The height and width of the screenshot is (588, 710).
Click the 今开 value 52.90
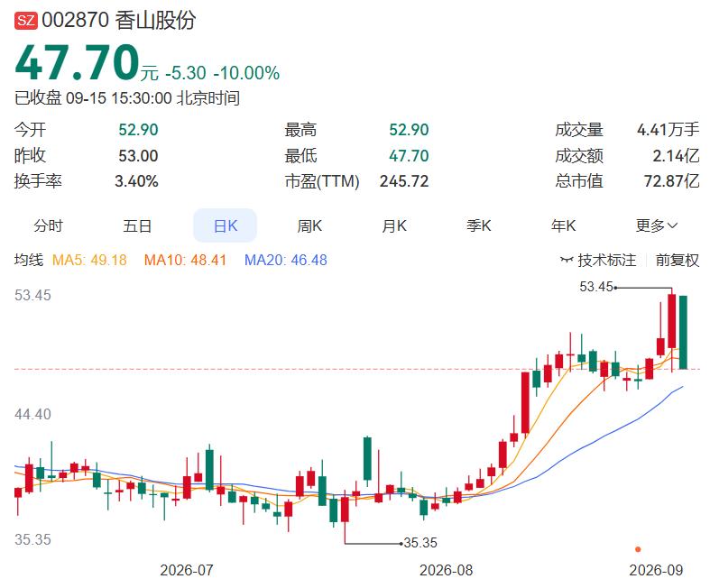point(138,130)
